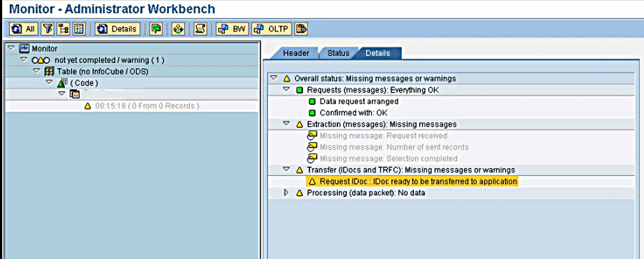644x259 pixels.
Task: Click the data flow diamond toolbar icon
Action: click(x=178, y=29)
